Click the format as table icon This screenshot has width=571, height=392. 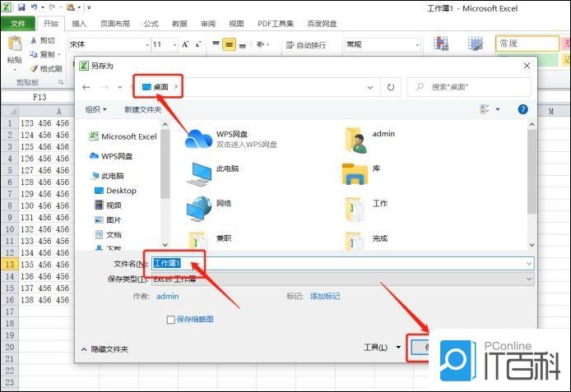(x=476, y=44)
